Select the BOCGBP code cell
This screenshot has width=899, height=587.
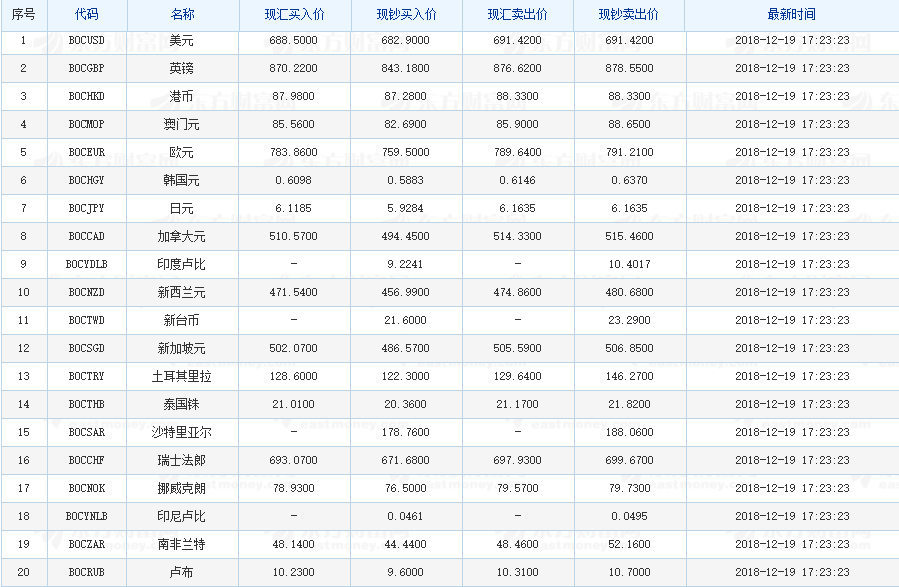tap(87, 68)
